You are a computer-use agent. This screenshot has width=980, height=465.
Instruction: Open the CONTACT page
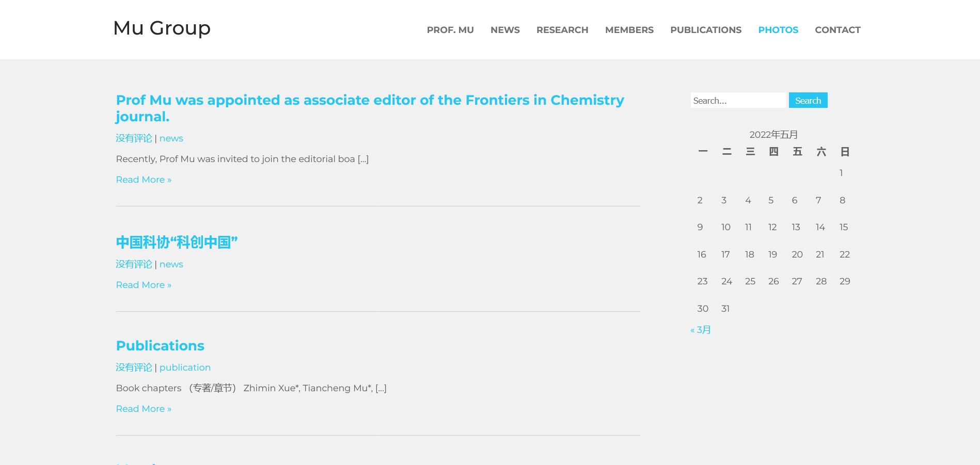(837, 30)
